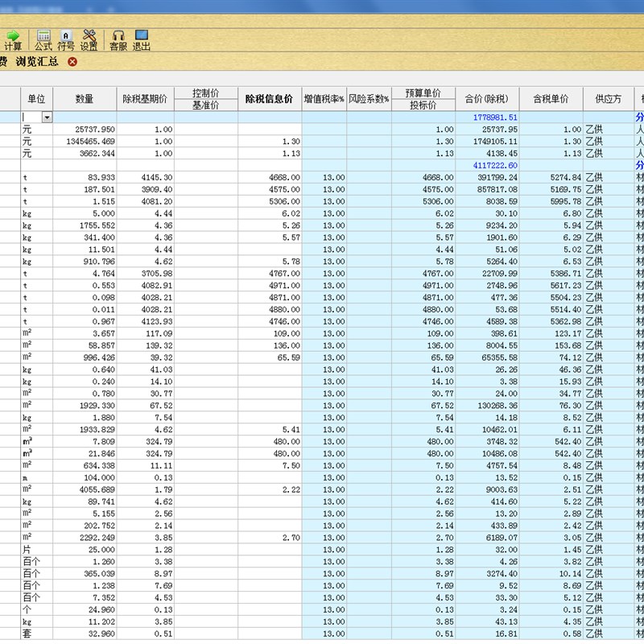Click the 单位 column header
This screenshot has width=644, height=644.
pos(36,99)
